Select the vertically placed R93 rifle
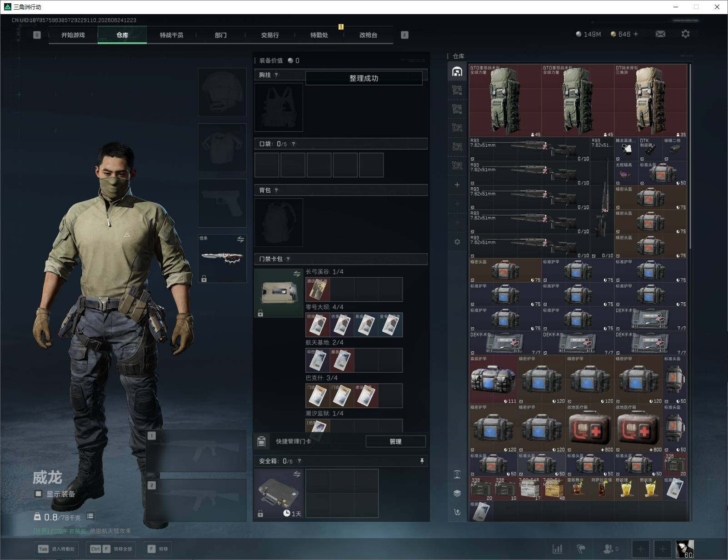Image resolution: width=728 pixels, height=560 pixels. coord(603,198)
